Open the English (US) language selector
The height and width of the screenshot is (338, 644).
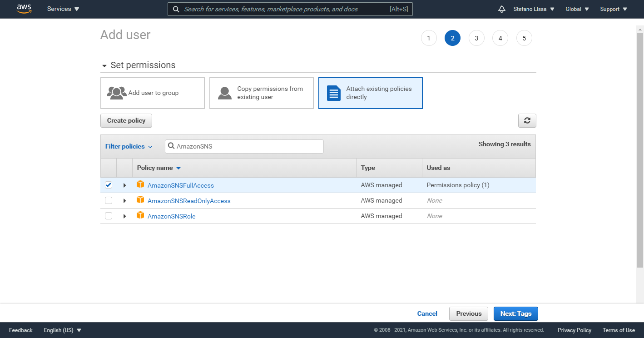(x=63, y=330)
